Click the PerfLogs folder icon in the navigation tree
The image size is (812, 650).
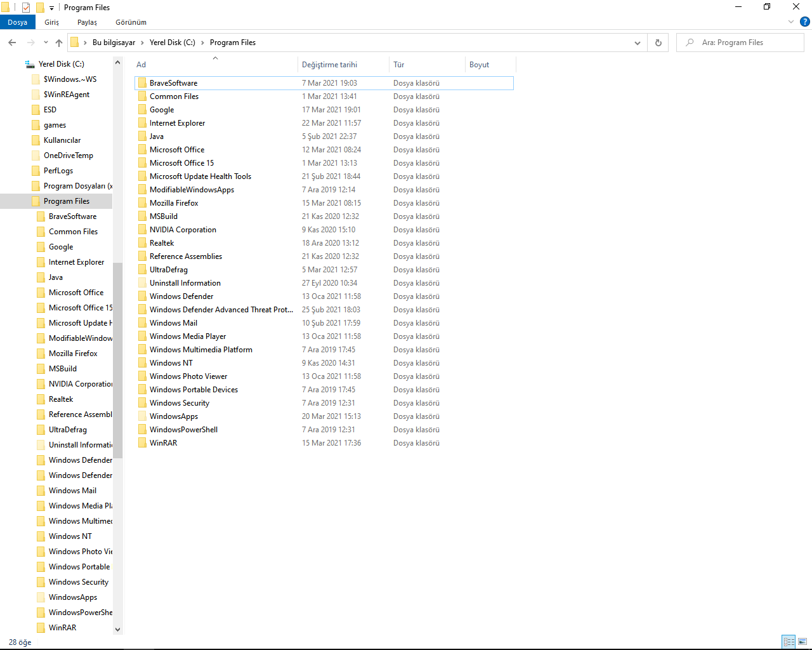(36, 171)
